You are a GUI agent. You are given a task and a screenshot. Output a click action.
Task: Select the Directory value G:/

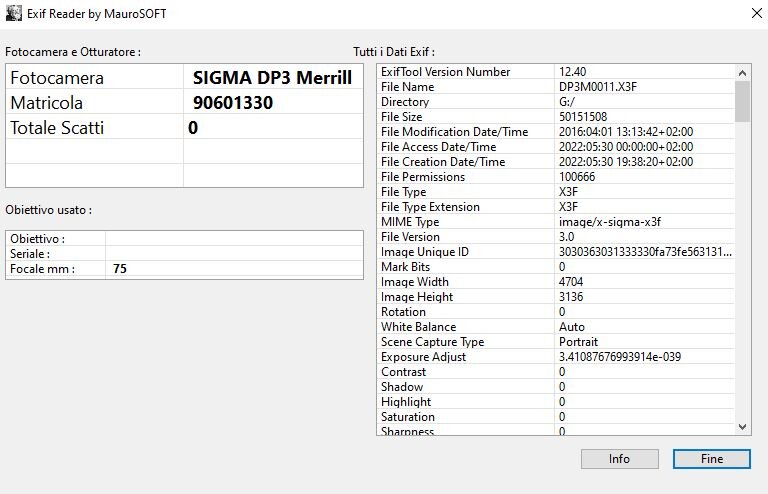point(567,102)
